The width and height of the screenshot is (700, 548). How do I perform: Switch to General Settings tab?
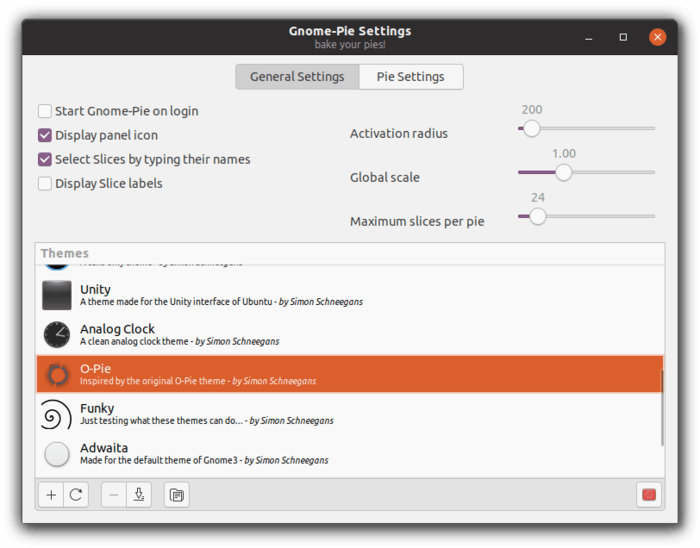[297, 77]
